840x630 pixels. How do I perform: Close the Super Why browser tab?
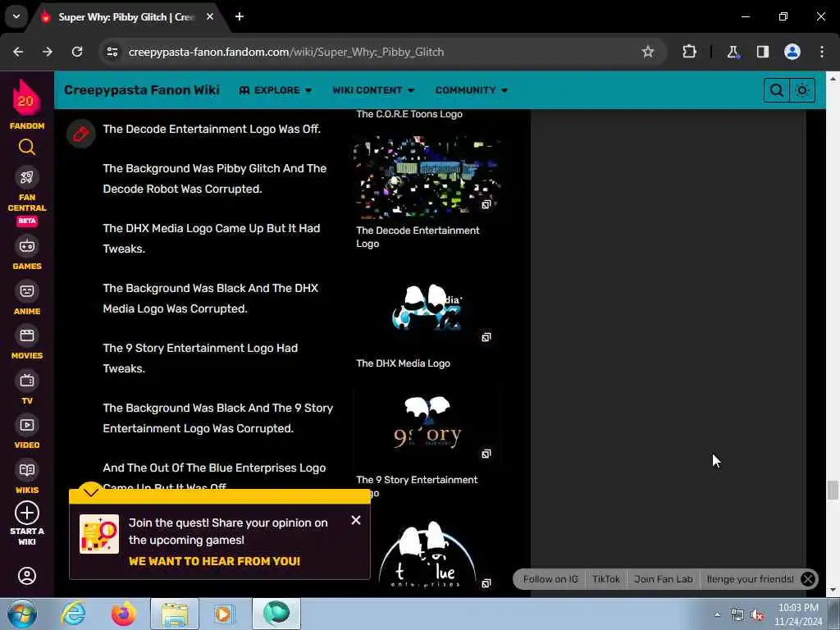[x=210, y=16]
